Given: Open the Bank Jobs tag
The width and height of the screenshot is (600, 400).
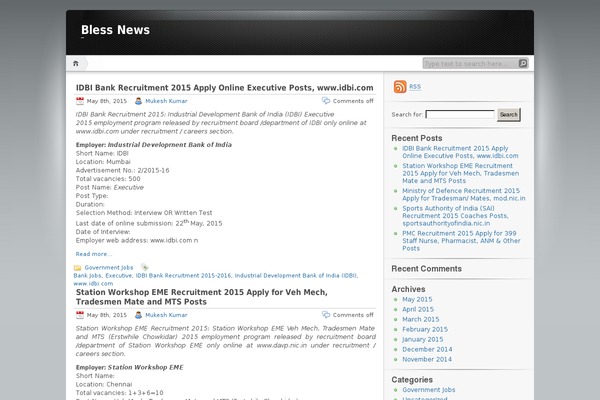Looking at the screenshot, I should pos(88,276).
